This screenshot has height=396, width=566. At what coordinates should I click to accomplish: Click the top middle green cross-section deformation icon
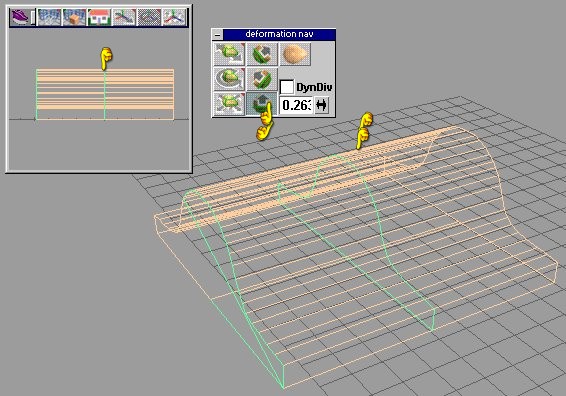point(262,54)
